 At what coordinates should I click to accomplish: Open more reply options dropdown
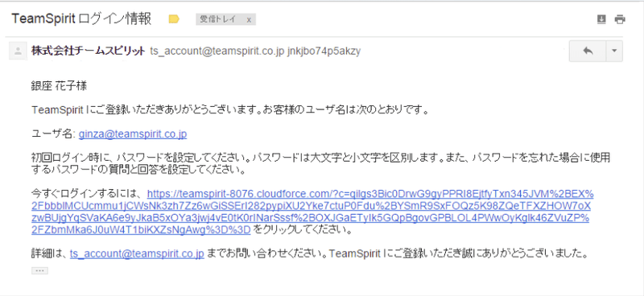pyautogui.click(x=614, y=51)
